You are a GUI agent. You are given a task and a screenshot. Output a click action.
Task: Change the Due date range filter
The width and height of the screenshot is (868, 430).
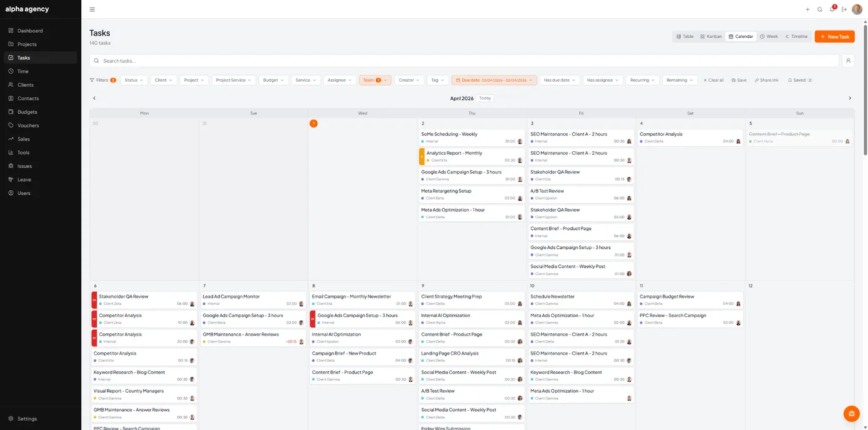click(x=494, y=80)
